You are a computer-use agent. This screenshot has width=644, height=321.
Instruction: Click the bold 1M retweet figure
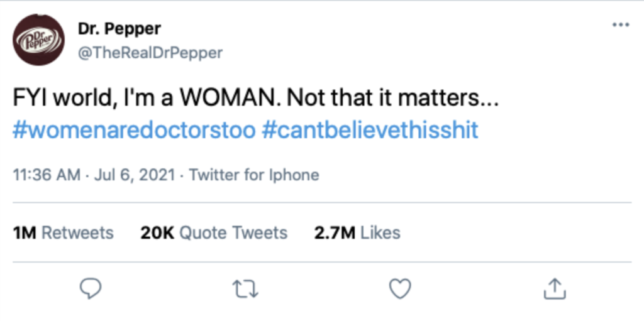point(25,233)
